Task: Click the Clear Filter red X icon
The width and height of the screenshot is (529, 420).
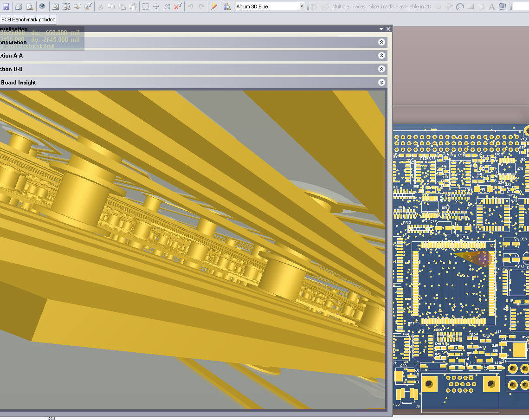Action: 178,6
